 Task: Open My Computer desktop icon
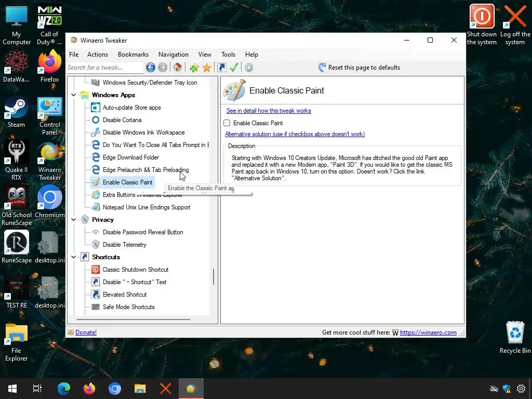(16, 24)
